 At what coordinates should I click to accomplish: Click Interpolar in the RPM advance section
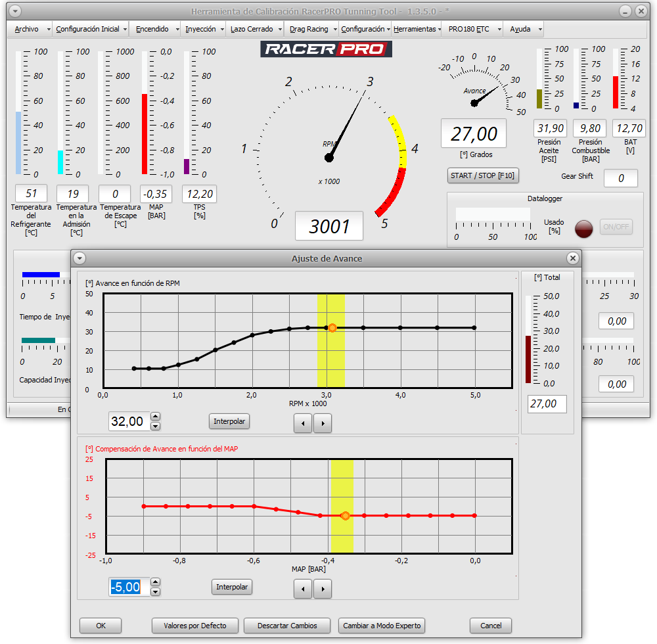tap(229, 421)
